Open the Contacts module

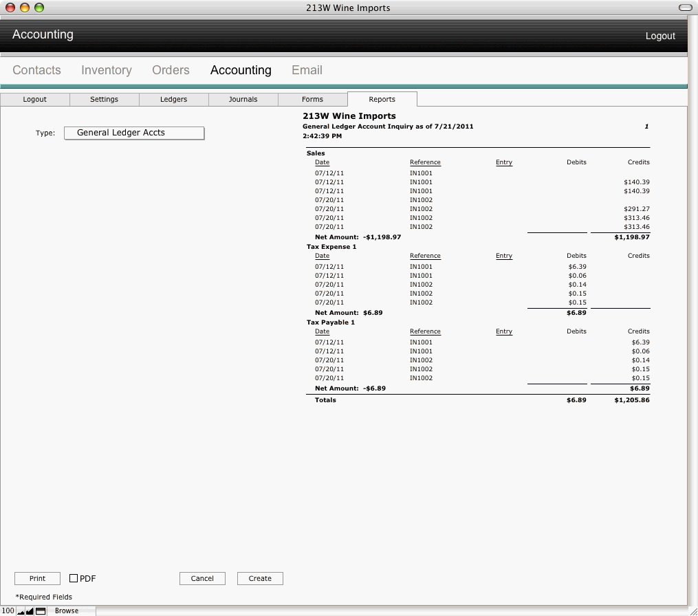(36, 70)
